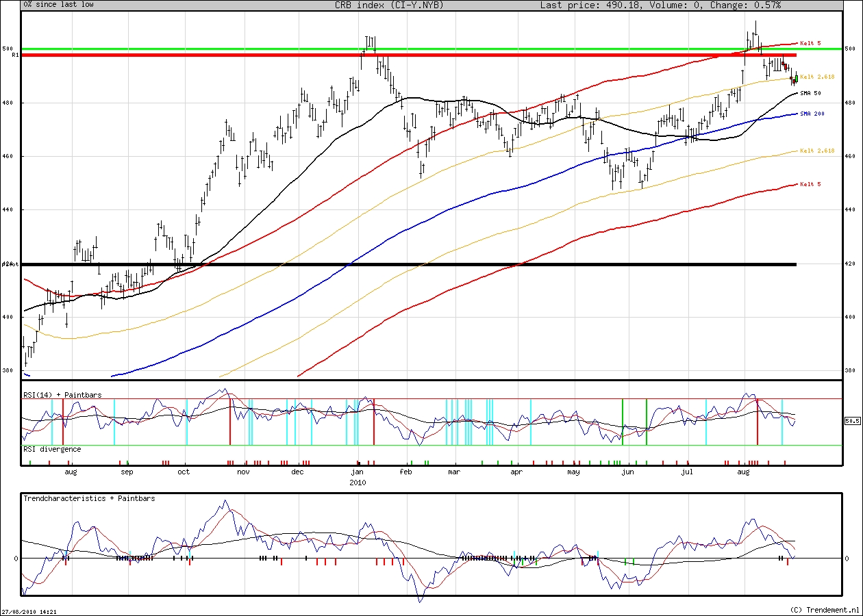
Task: Click the thick black horizontal support line at 420
Action: pos(411,264)
